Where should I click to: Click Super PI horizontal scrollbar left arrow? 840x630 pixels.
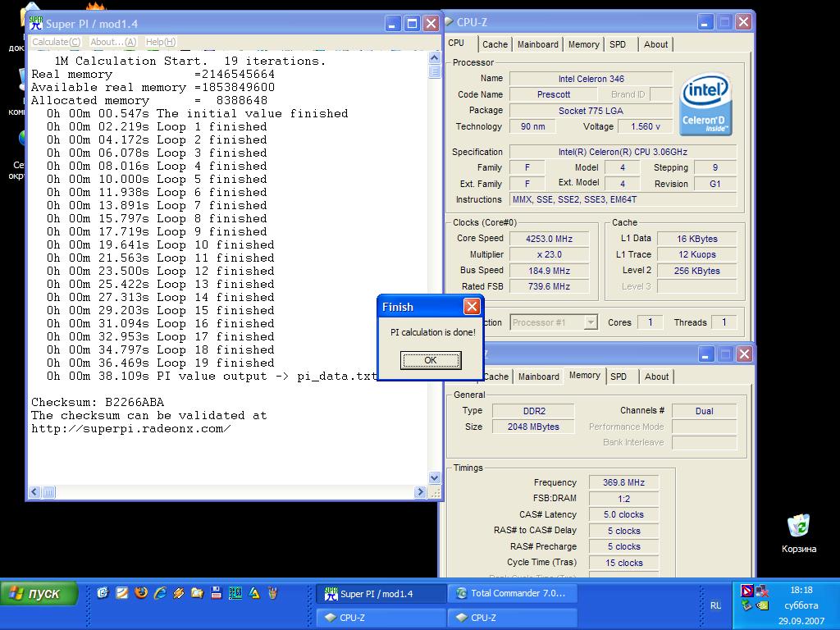pos(34,492)
